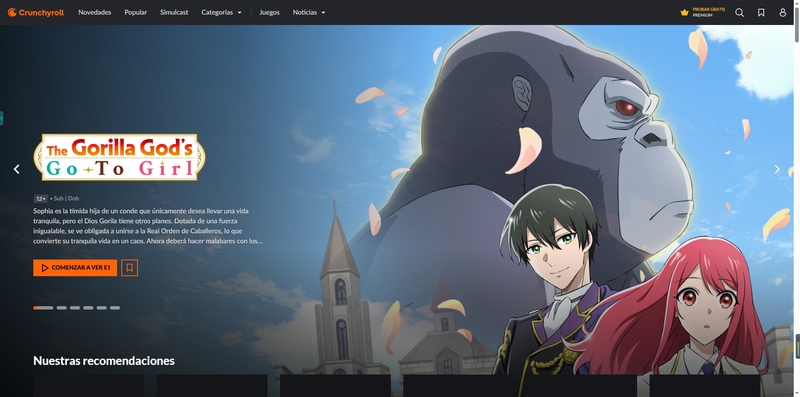This screenshot has width=800, height=397.
Task: Click the Premium crown icon
Action: click(x=685, y=12)
